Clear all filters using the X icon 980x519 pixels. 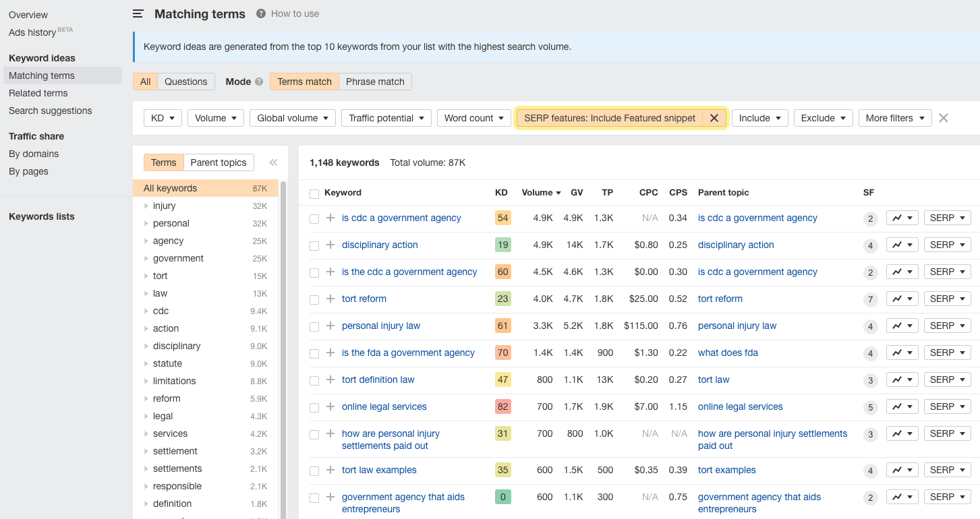(943, 118)
